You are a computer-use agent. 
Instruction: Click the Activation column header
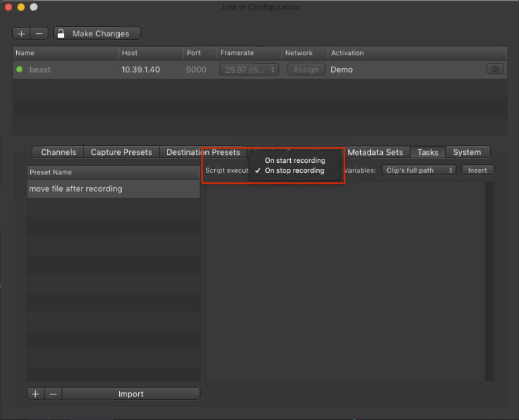[x=417, y=53]
